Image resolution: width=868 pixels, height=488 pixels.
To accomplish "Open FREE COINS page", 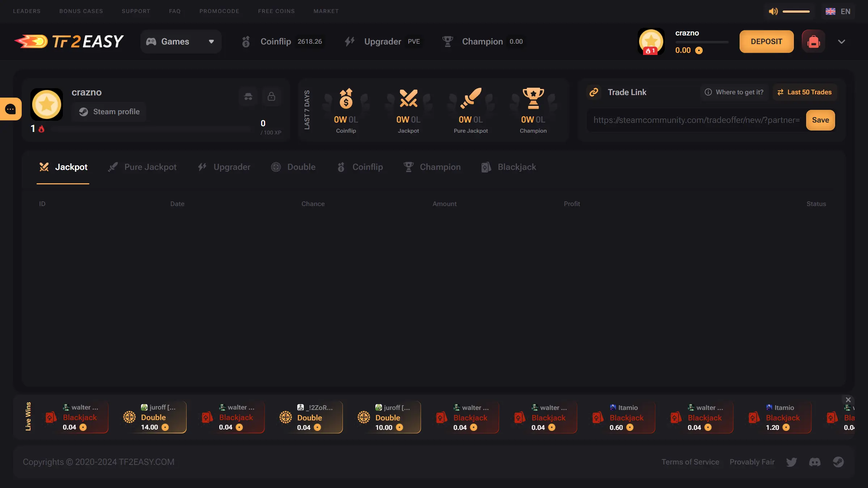I will [x=276, y=11].
